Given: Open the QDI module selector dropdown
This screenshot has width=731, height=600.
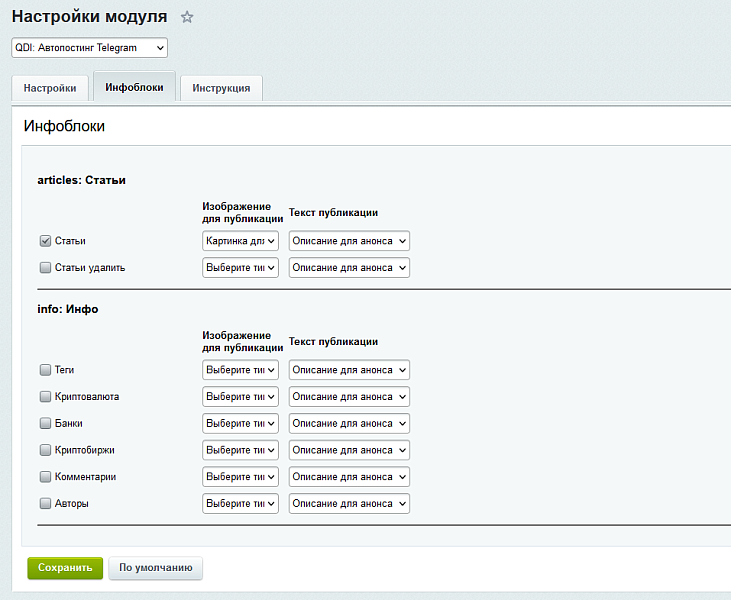Looking at the screenshot, I should coord(89,48).
